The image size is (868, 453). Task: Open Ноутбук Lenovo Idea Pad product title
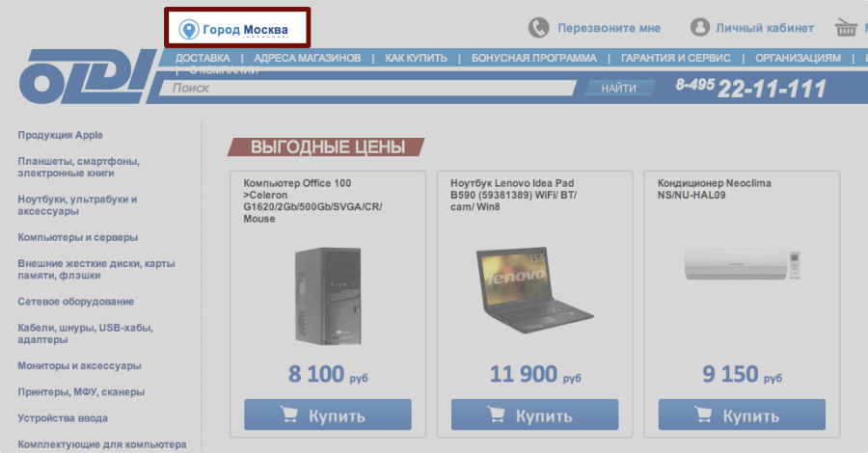513,195
